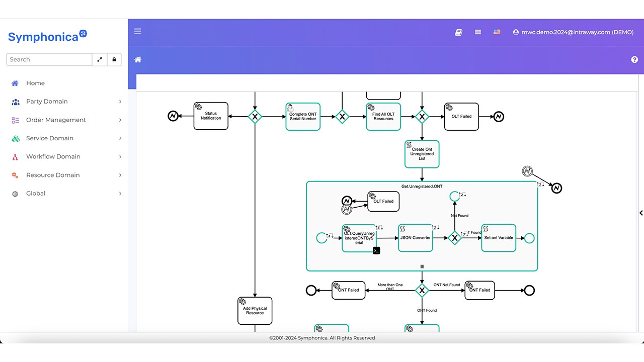644x362 pixels.
Task: Expand the Workflow Domain chevron
Action: click(x=120, y=156)
